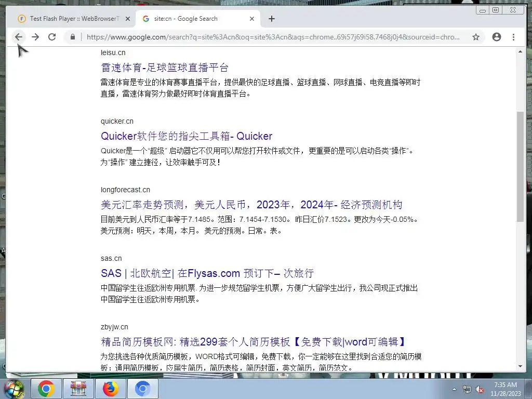Click the 目前美元到人民币汇率 snippet text

click(260, 225)
